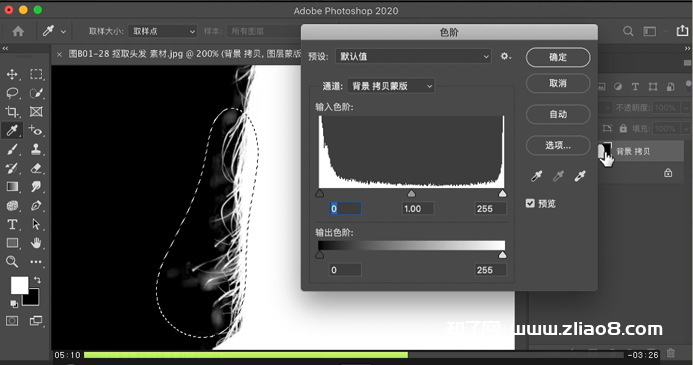The width and height of the screenshot is (693, 365).
Task: Select the Eyedropper tool in the toolbox
Action: (12, 130)
